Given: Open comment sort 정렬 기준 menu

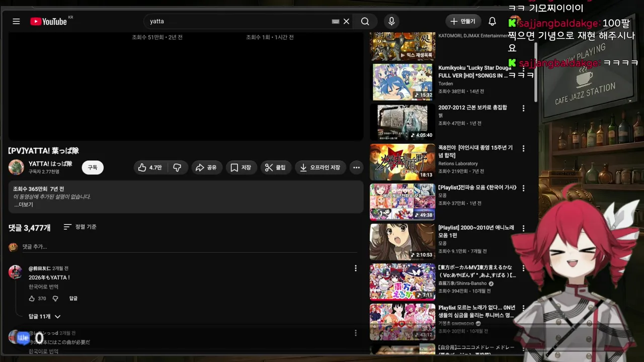Looking at the screenshot, I should coord(80,227).
